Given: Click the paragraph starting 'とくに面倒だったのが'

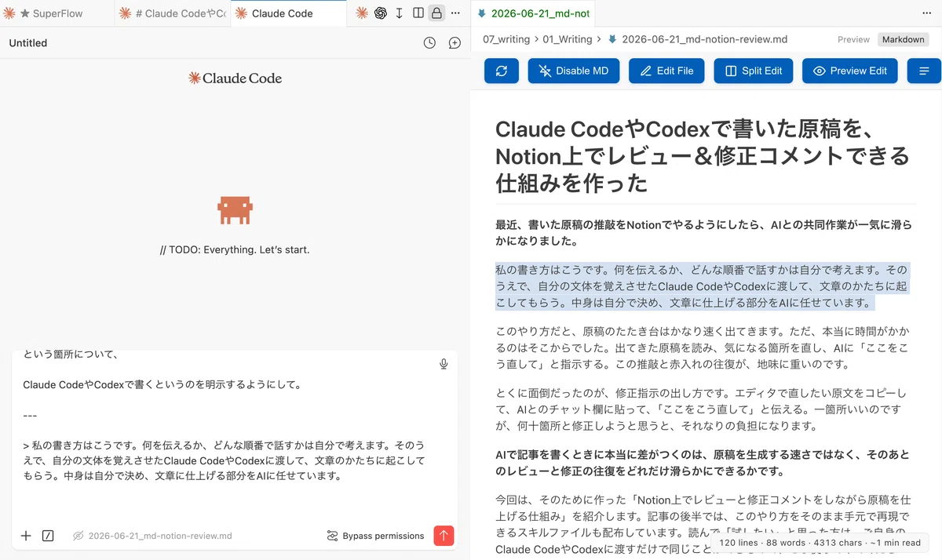Looking at the screenshot, I should 701,409.
